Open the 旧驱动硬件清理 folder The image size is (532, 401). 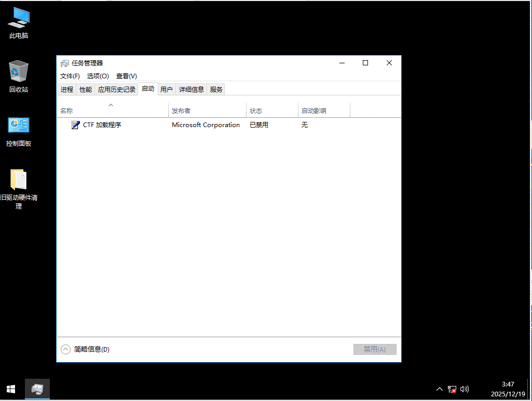click(18, 182)
